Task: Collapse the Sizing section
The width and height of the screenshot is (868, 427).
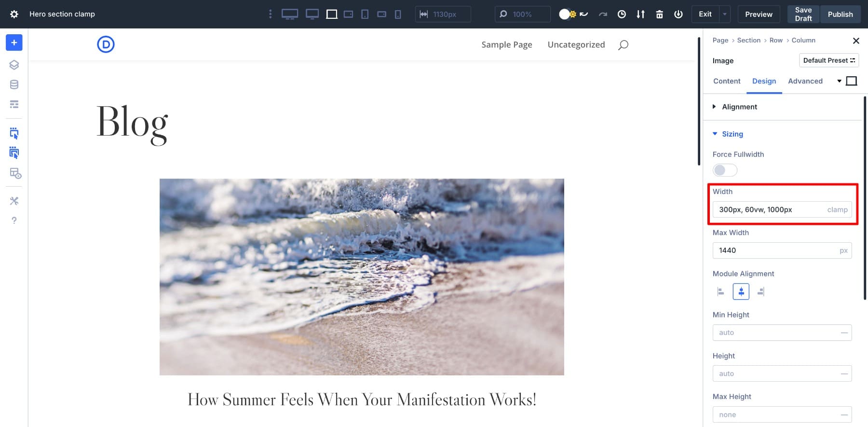Action: (x=732, y=134)
